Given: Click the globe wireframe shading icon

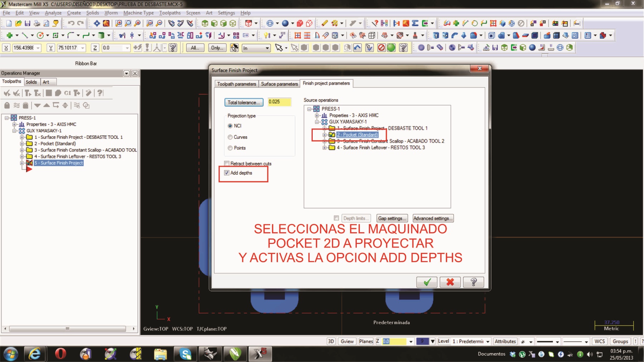Looking at the screenshot, I should pos(270,24).
